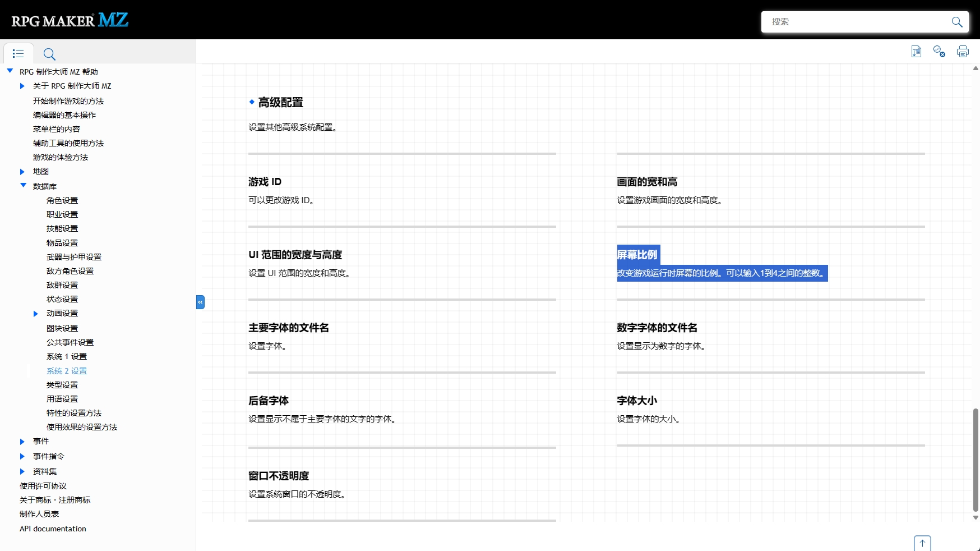This screenshot has height=551, width=980.
Task: Open 公共事件设置 page
Action: 70,342
